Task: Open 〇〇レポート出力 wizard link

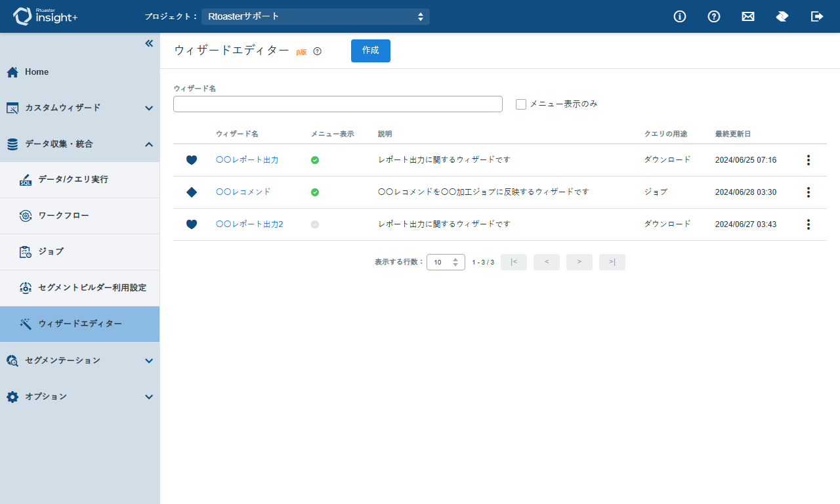Action: coord(247,160)
